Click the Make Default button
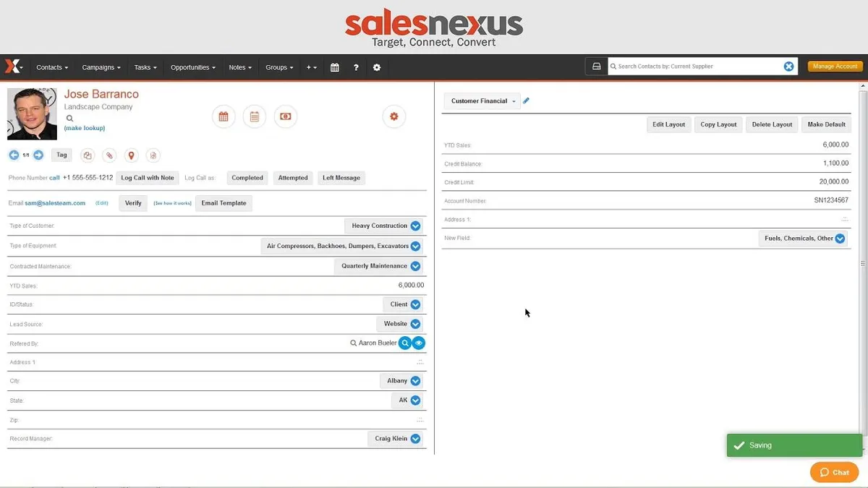The image size is (868, 488). pos(826,124)
